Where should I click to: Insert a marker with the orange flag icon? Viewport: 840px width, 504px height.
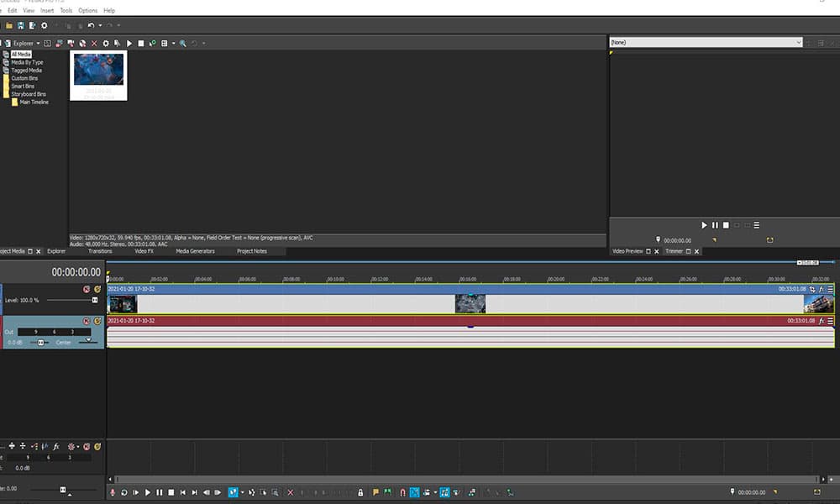375,492
